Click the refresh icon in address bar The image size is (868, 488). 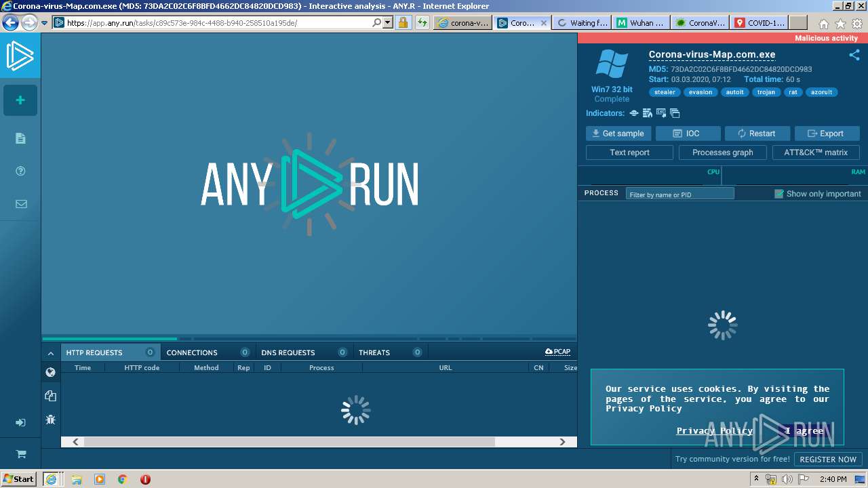tap(422, 22)
